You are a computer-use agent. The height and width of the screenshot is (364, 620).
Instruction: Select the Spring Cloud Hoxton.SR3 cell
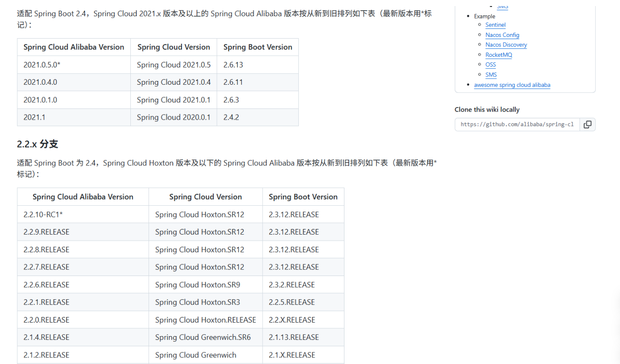click(x=206, y=303)
